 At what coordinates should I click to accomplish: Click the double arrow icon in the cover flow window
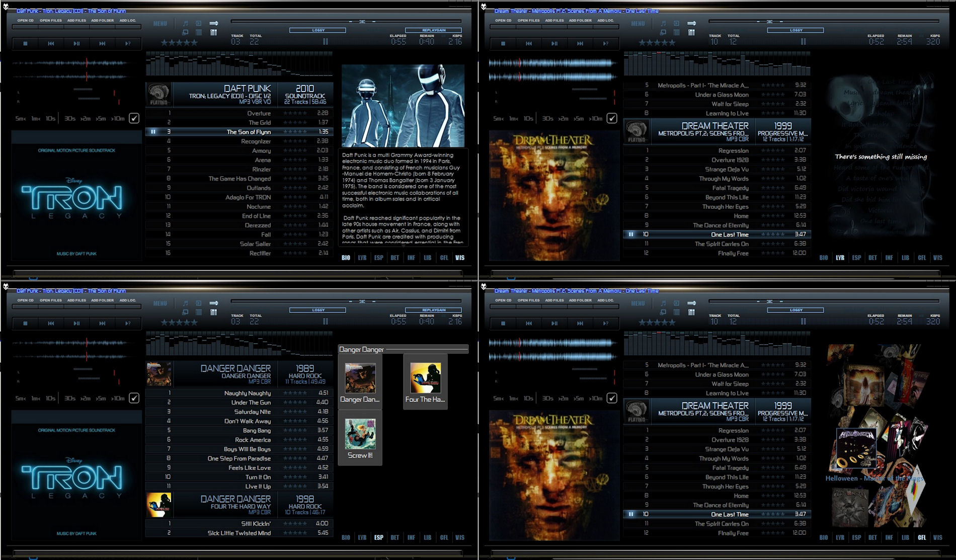(692, 303)
